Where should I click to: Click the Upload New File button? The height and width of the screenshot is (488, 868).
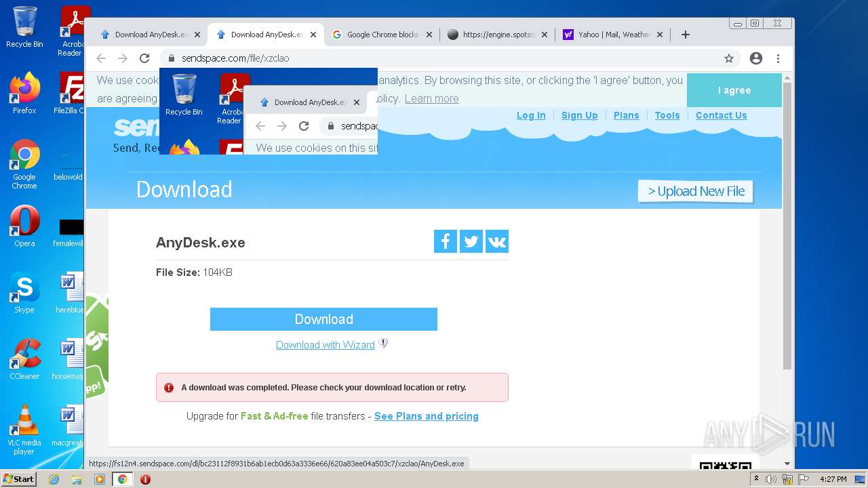click(x=696, y=191)
